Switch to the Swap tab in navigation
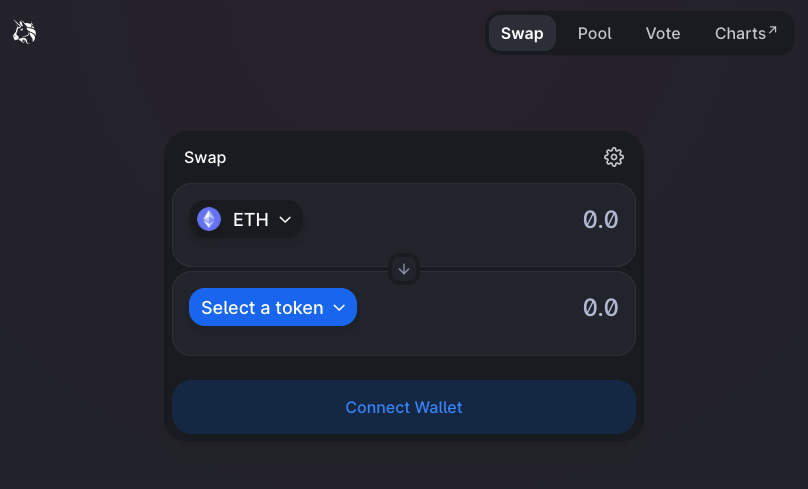This screenshot has width=808, height=489. pyautogui.click(x=522, y=33)
